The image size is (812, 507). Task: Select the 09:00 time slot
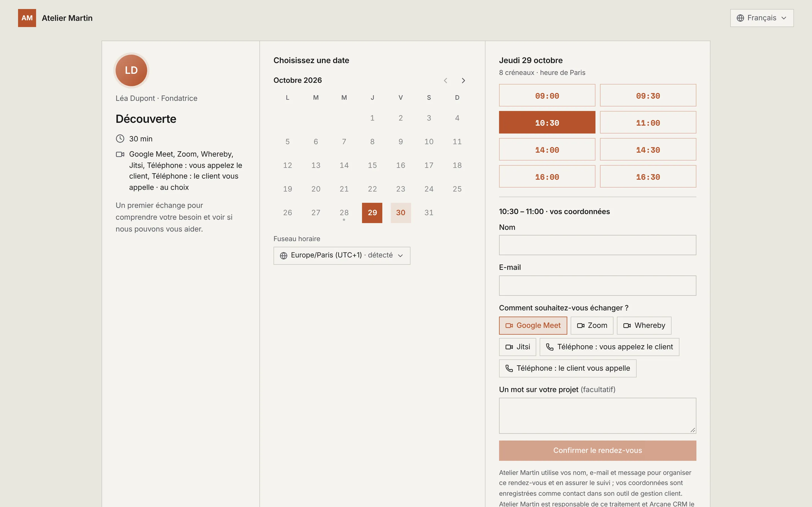[547, 95]
